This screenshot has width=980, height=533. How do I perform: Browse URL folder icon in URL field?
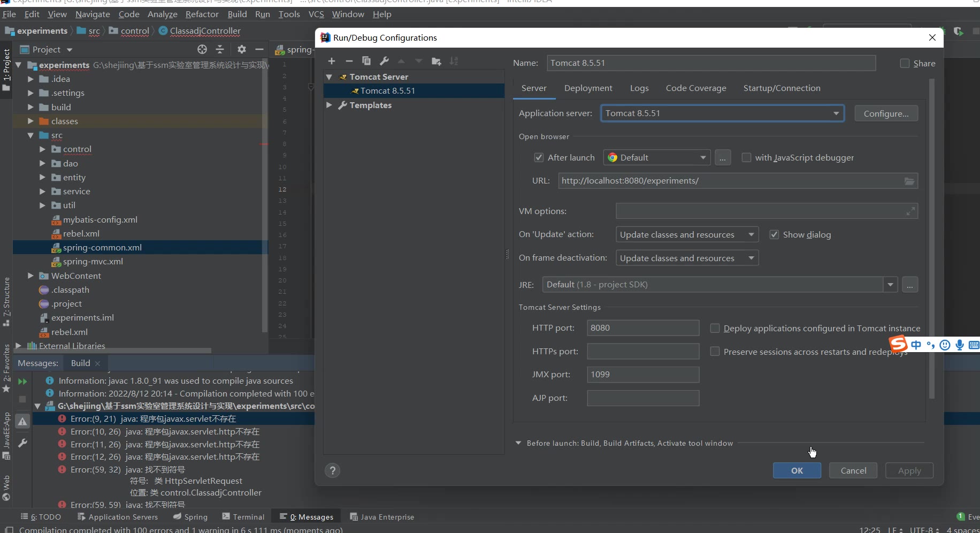tap(909, 181)
